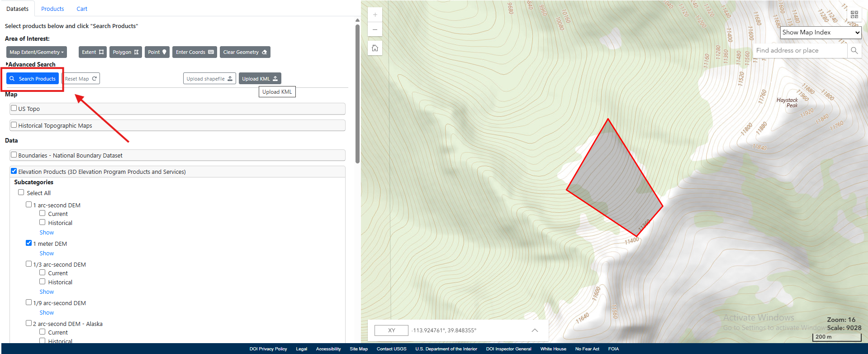
Task: Click the Find address or place field
Action: point(799,51)
